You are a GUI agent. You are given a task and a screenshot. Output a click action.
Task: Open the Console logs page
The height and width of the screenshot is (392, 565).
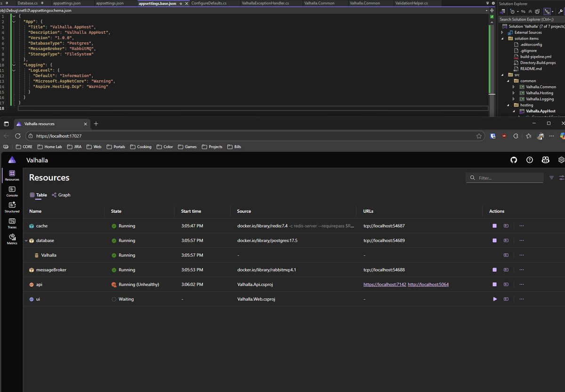(x=12, y=192)
